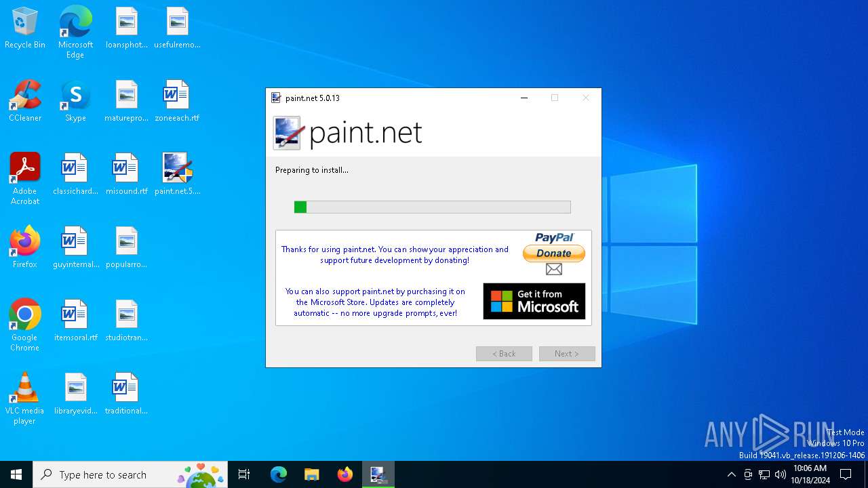Click the disabled Back button
868x488 pixels.
(504, 354)
